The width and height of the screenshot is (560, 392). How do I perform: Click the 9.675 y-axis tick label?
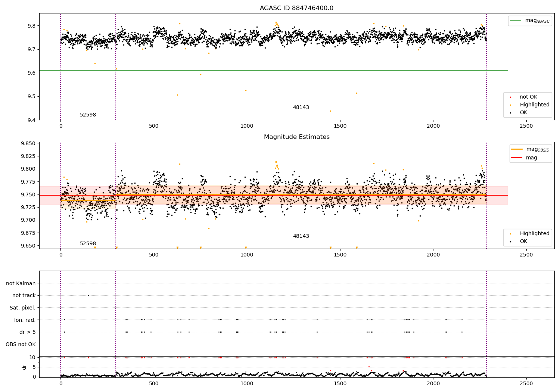click(28, 233)
